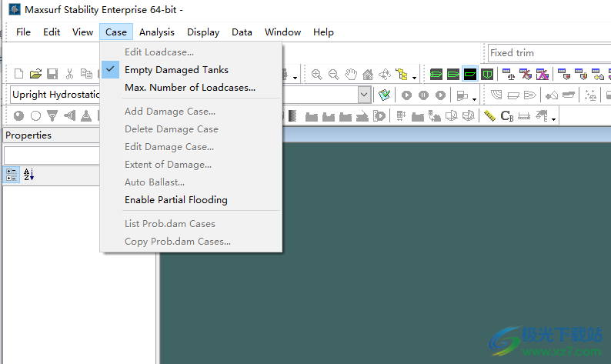Open the Analysis menu
Image resolution: width=611 pixels, height=364 pixels.
tap(157, 32)
